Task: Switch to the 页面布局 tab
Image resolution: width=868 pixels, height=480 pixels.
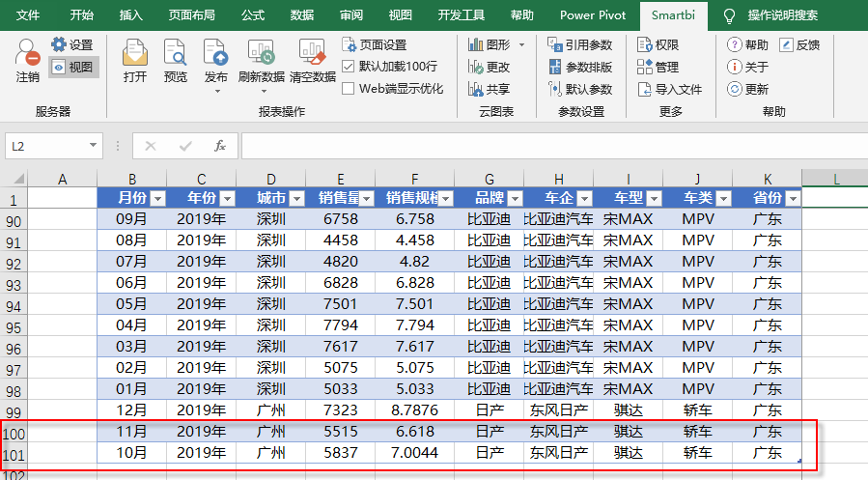Action: 191,14
